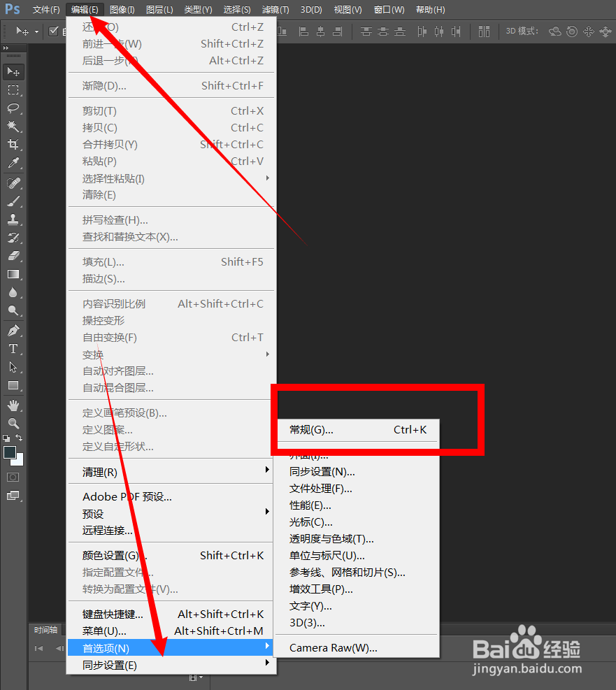The image size is (616, 690).
Task: Select the Rectangle shape tool
Action: click(13, 386)
